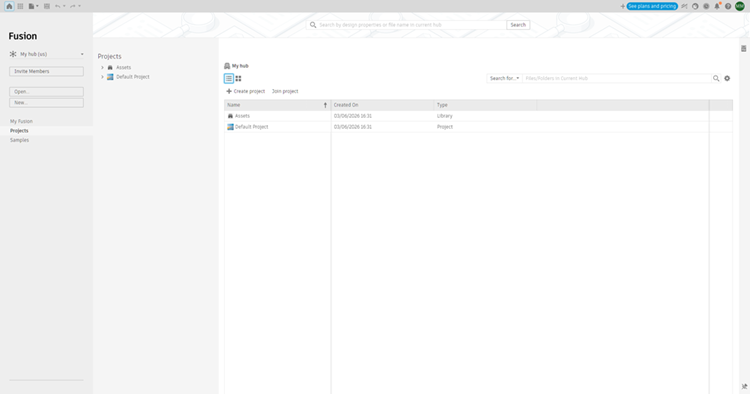The width and height of the screenshot is (750, 394).
Task: Sort by the Name column header
Action: coord(277,105)
